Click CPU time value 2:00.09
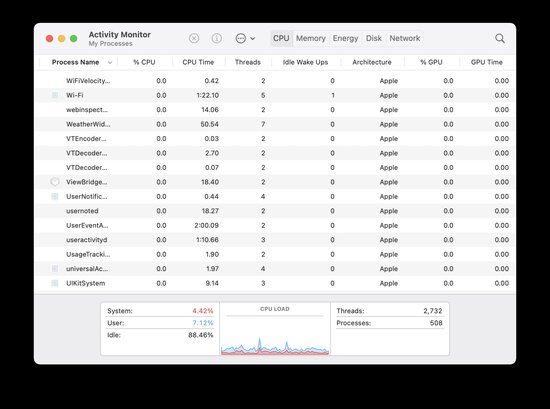 [x=206, y=226]
